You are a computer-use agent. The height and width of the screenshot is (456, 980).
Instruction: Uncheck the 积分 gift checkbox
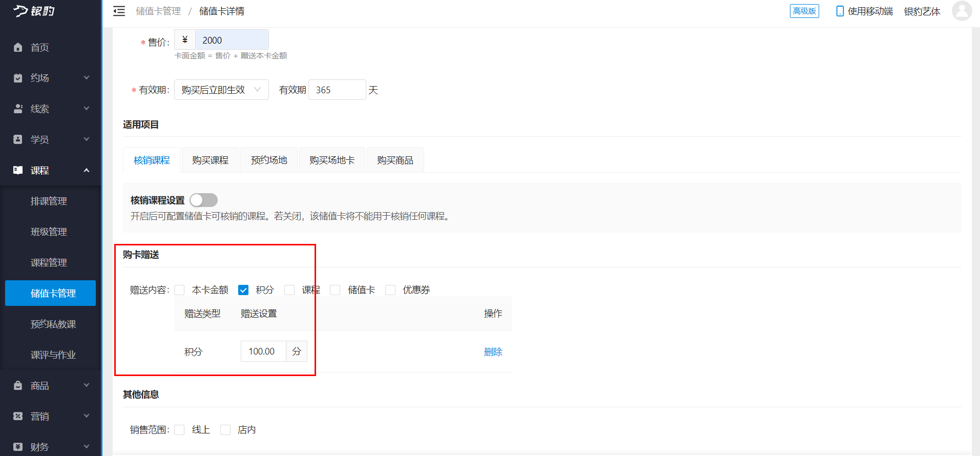pyautogui.click(x=243, y=290)
